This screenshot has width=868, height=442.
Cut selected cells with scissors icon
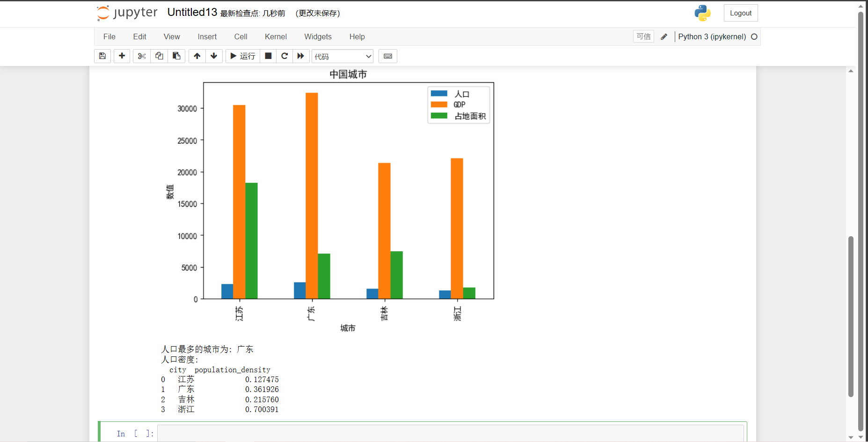pos(142,56)
